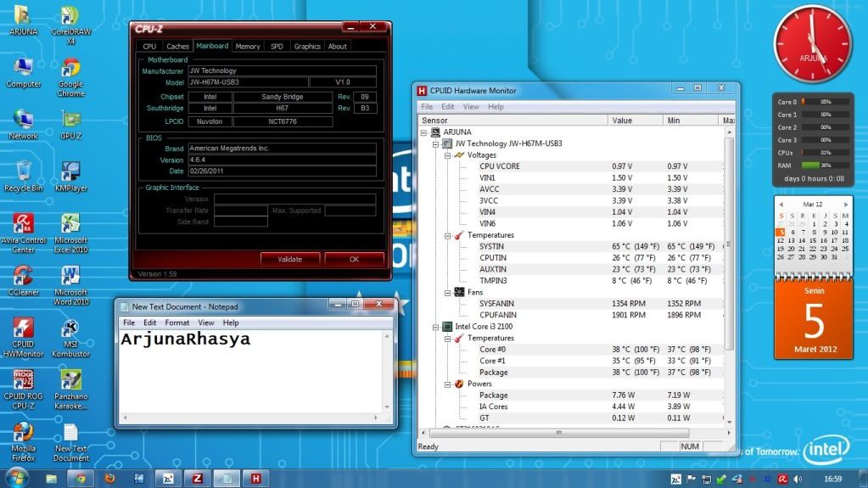Viewport: 868px width, 488px height.
Task: Click the Min column header in HWMonitor
Action: click(x=691, y=121)
